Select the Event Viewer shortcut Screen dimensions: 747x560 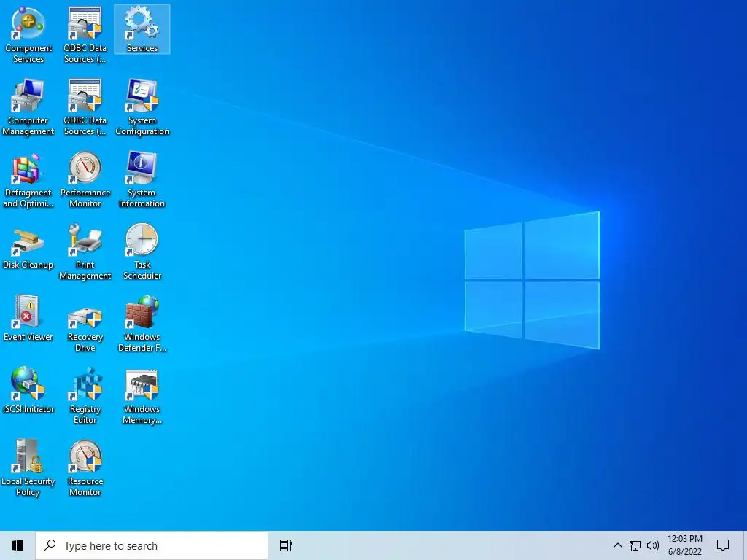tap(28, 319)
